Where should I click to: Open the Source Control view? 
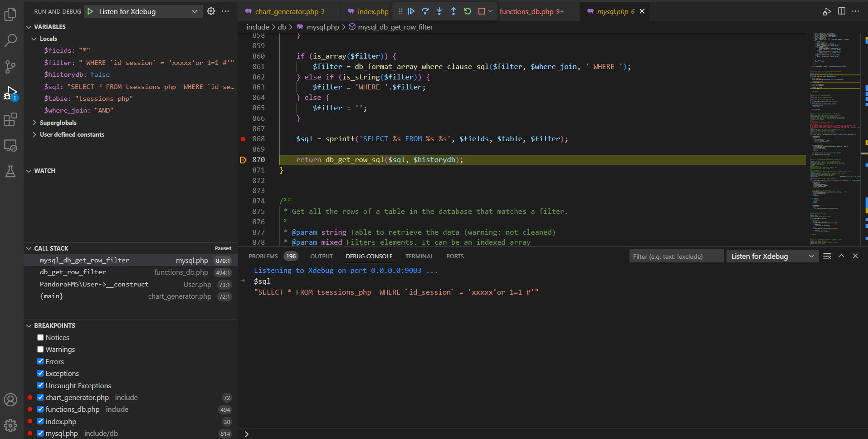pos(10,67)
